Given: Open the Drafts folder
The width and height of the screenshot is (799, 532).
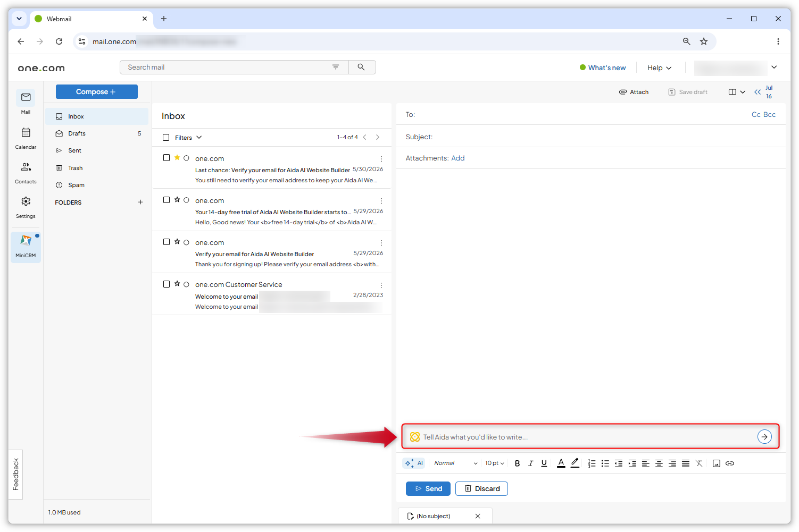Looking at the screenshot, I should tap(97, 133).
